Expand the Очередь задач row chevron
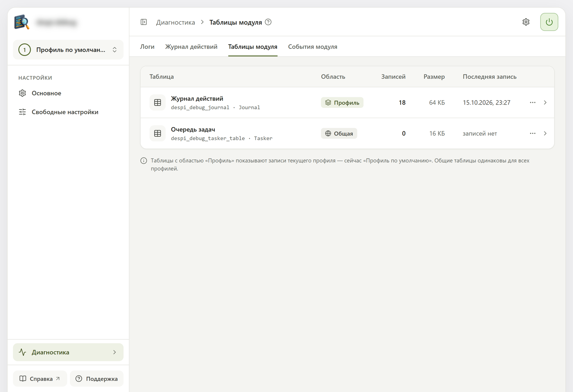This screenshot has width=573, height=392. pyautogui.click(x=545, y=134)
